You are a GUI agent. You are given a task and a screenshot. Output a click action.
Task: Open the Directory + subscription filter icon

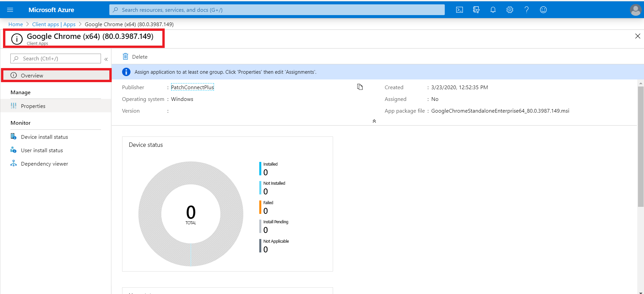(476, 10)
